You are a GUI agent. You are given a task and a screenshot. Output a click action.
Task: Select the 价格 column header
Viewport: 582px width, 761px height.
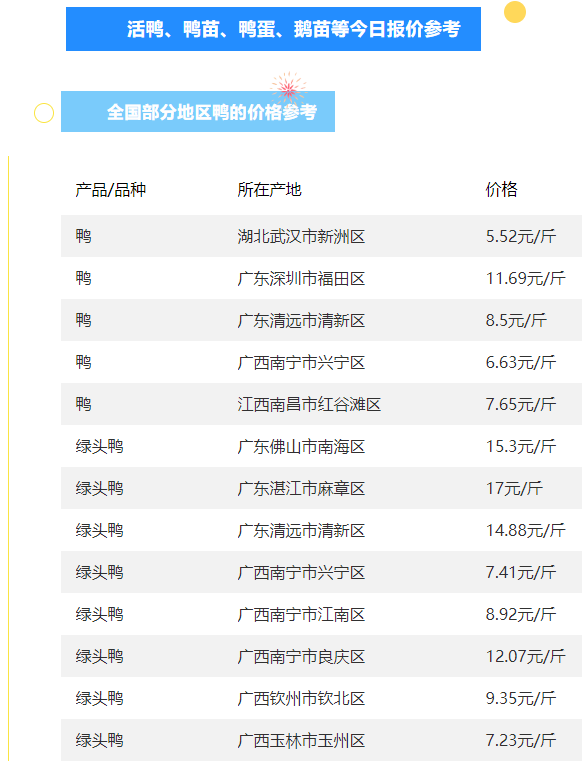[x=501, y=189]
